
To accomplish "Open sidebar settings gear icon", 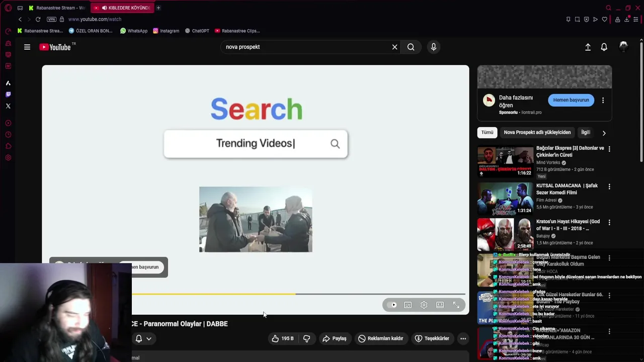I will pyautogui.click(x=8, y=158).
